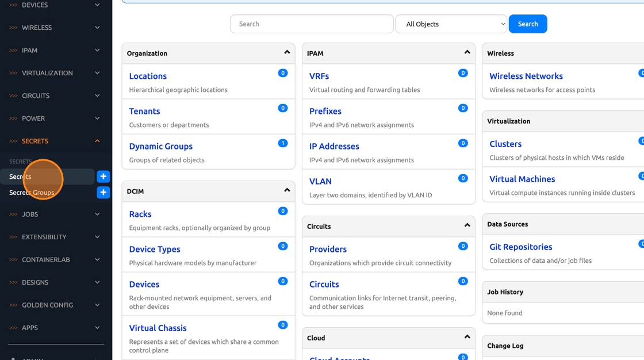The height and width of the screenshot is (360, 644).
Task: Focus the Search text field
Action: [x=312, y=24]
